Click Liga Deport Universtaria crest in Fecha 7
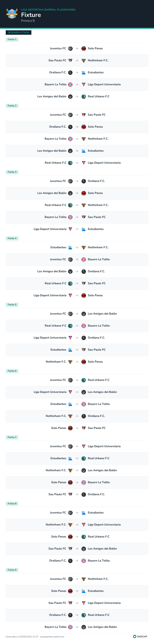The height and width of the screenshot is (644, 154). [x=84, y=446]
